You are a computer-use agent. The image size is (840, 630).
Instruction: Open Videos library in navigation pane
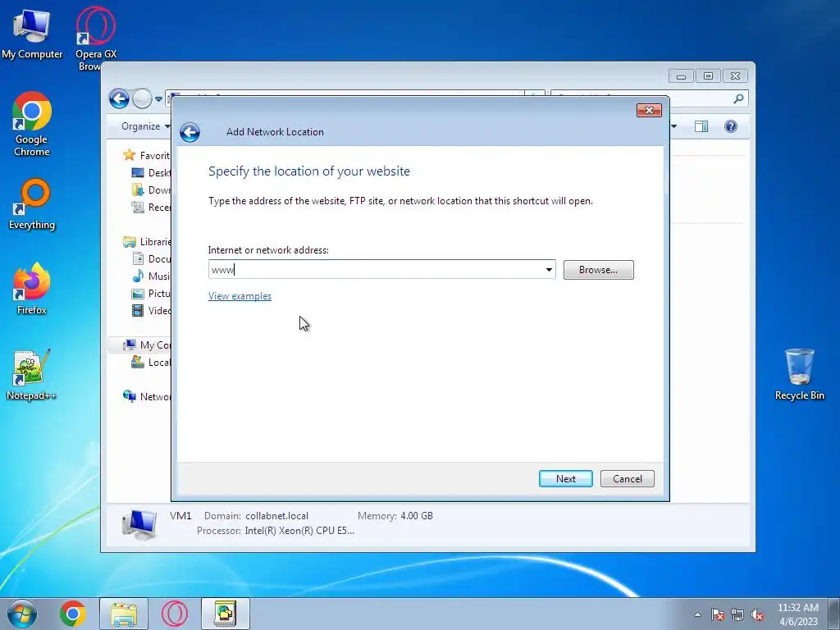click(x=151, y=310)
